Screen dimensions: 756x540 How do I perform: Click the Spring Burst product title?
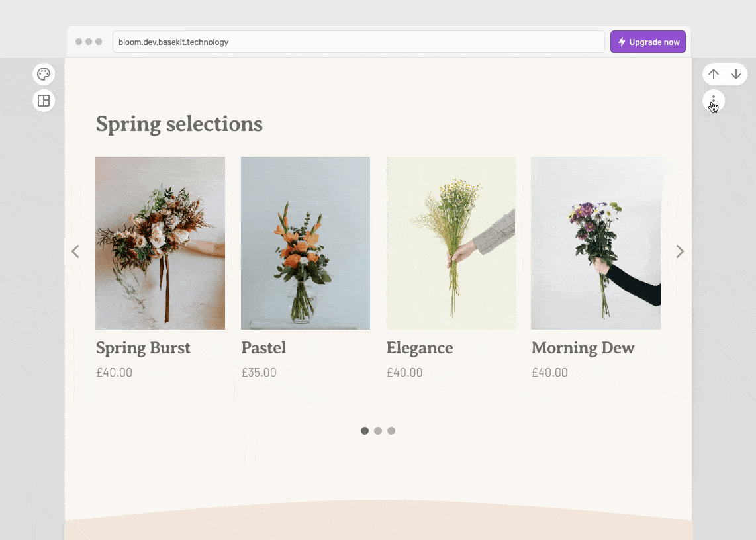tap(143, 348)
